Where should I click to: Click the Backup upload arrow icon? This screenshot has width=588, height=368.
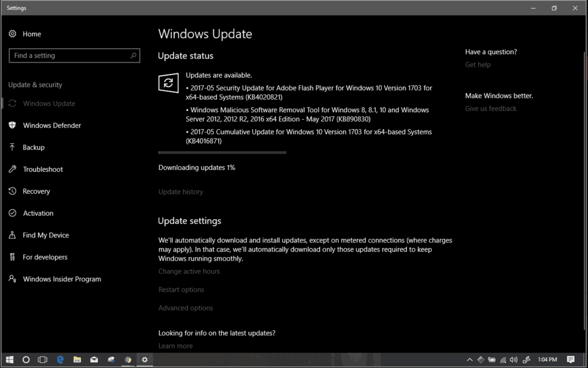pos(12,147)
